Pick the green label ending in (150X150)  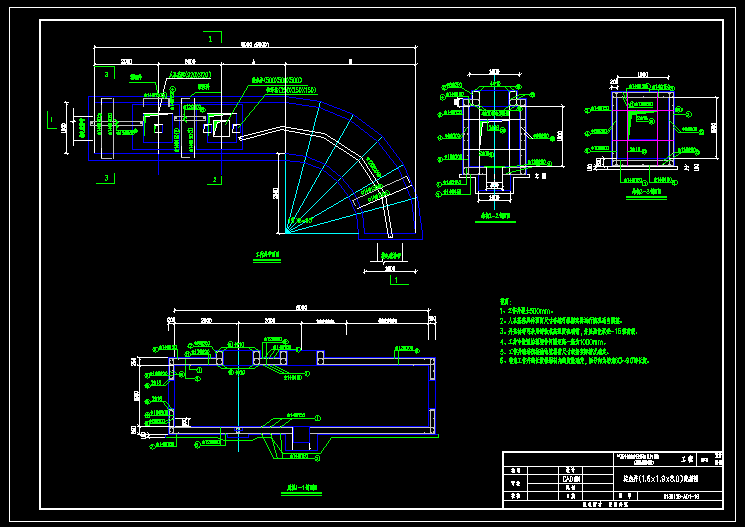[x=291, y=90]
